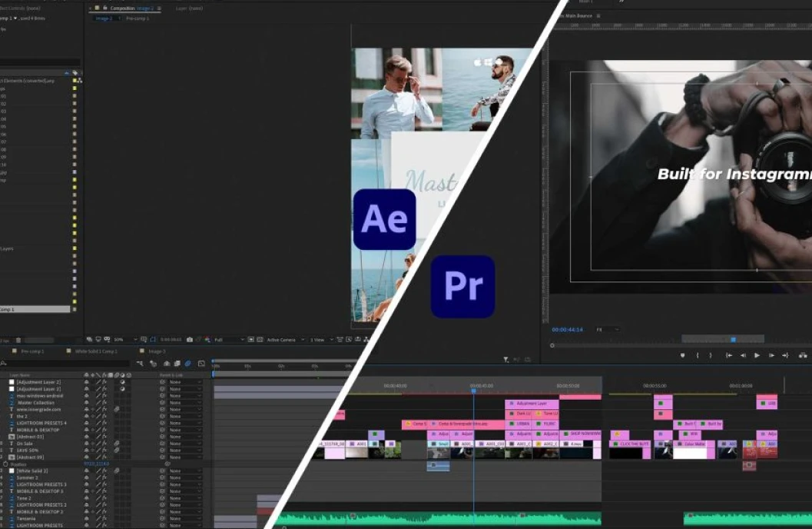Click the Play button in Program monitor

pyautogui.click(x=757, y=355)
